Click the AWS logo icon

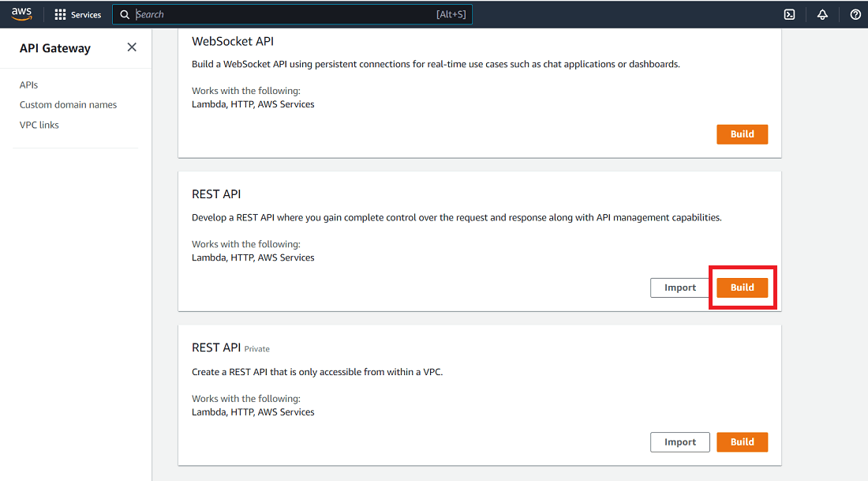21,14
